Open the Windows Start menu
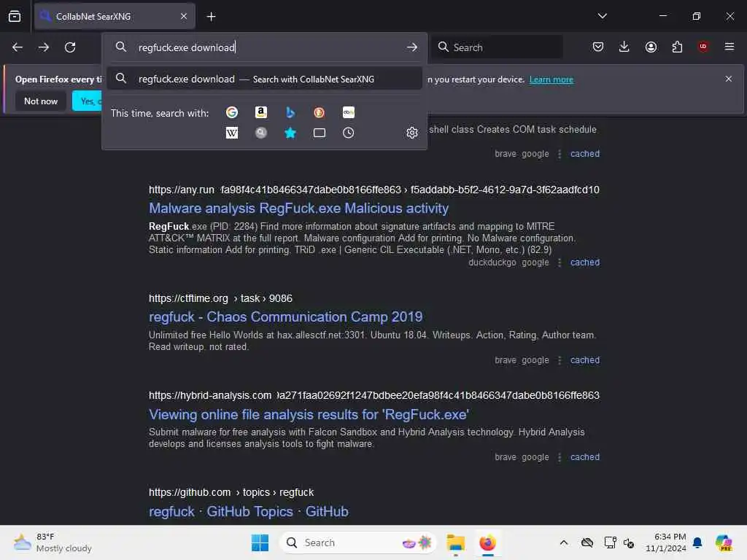Image resolution: width=747 pixels, height=560 pixels. pos(260,542)
